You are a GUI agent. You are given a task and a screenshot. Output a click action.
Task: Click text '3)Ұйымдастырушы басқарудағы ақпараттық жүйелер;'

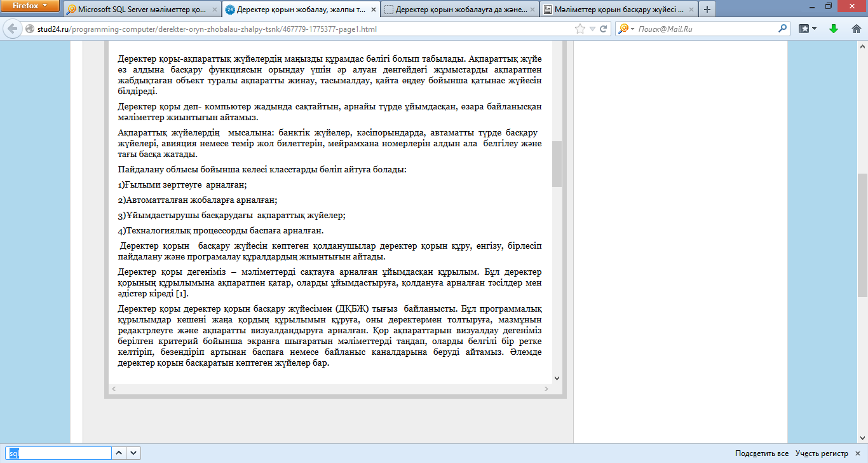(232, 216)
